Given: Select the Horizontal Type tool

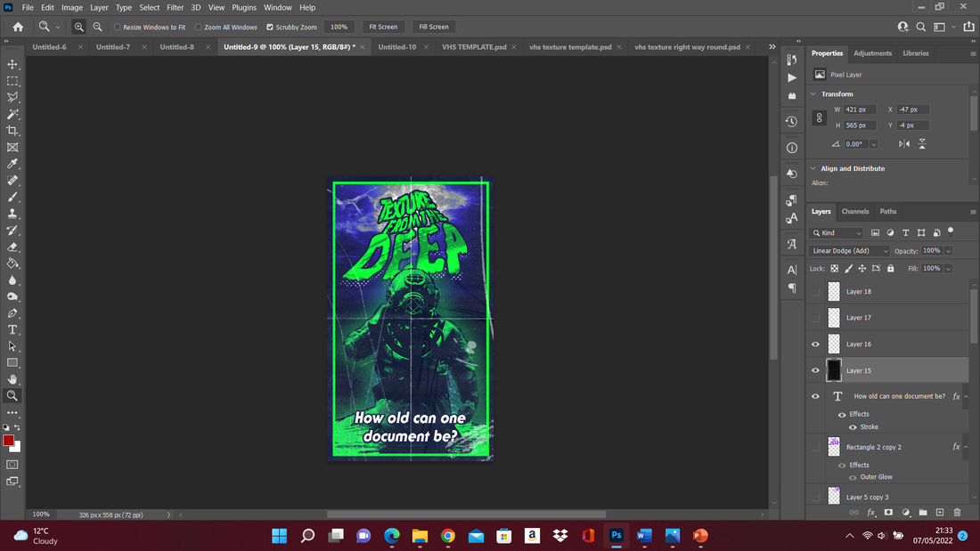Looking at the screenshot, I should click(12, 329).
